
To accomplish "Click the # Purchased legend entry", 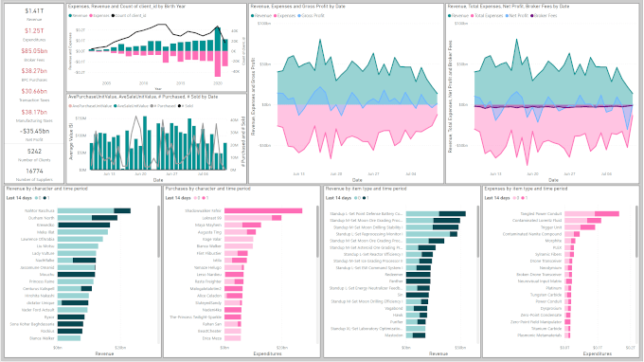I will pos(163,106).
